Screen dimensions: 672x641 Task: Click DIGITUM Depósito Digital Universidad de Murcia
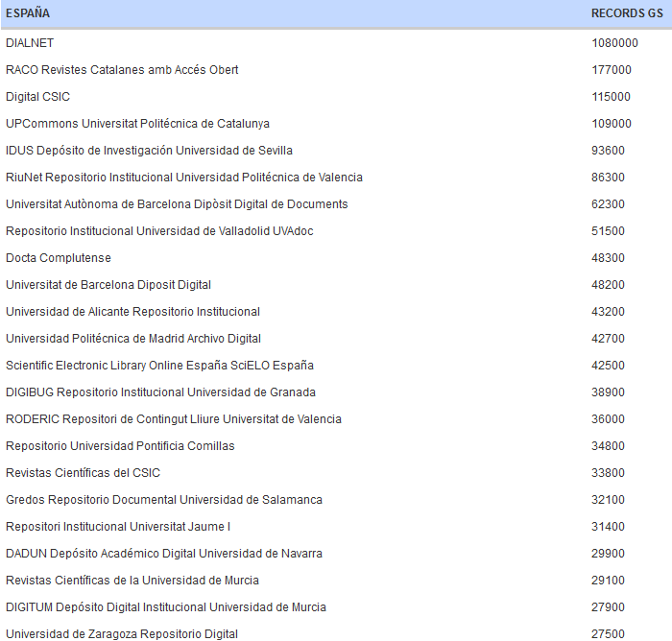(x=166, y=607)
